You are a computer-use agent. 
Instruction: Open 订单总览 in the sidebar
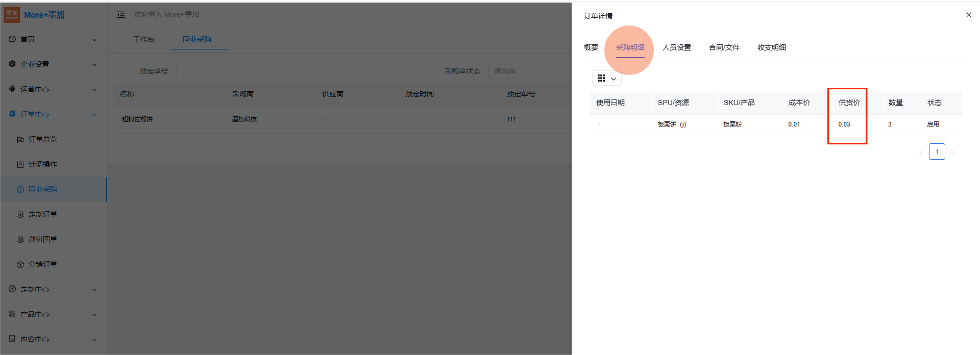[42, 139]
